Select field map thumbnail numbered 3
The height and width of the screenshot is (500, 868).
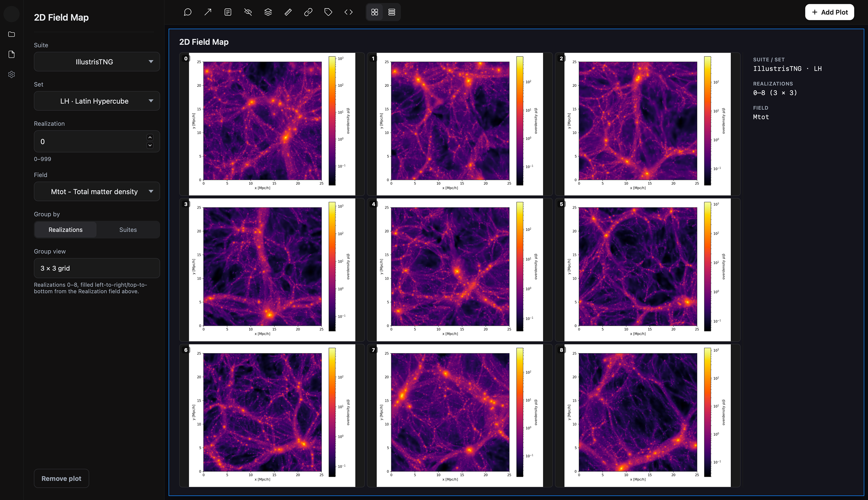click(272, 270)
